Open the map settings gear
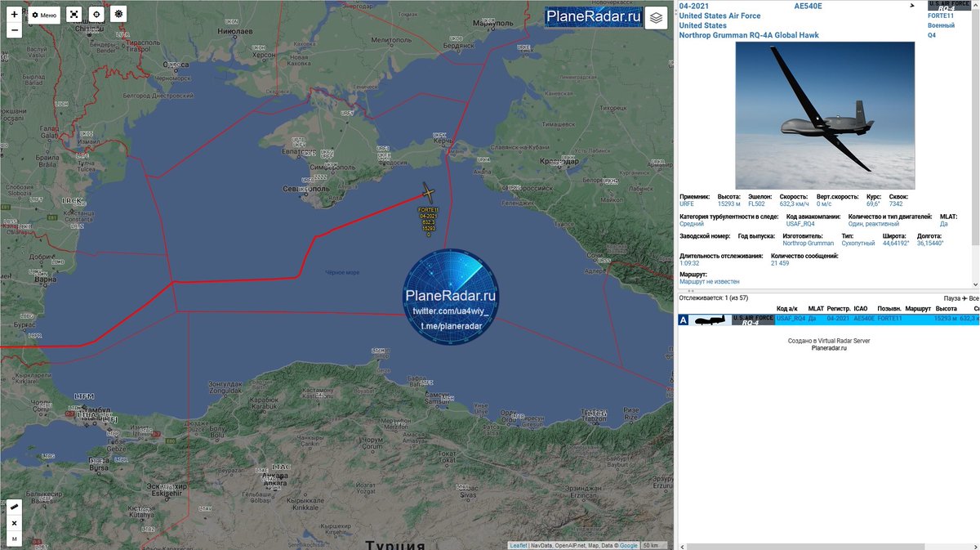 click(118, 14)
